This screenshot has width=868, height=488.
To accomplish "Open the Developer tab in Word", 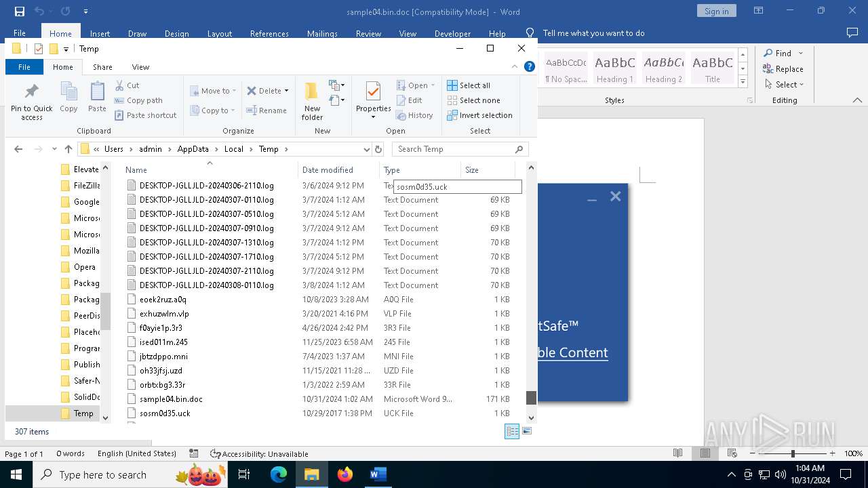I will [452, 33].
